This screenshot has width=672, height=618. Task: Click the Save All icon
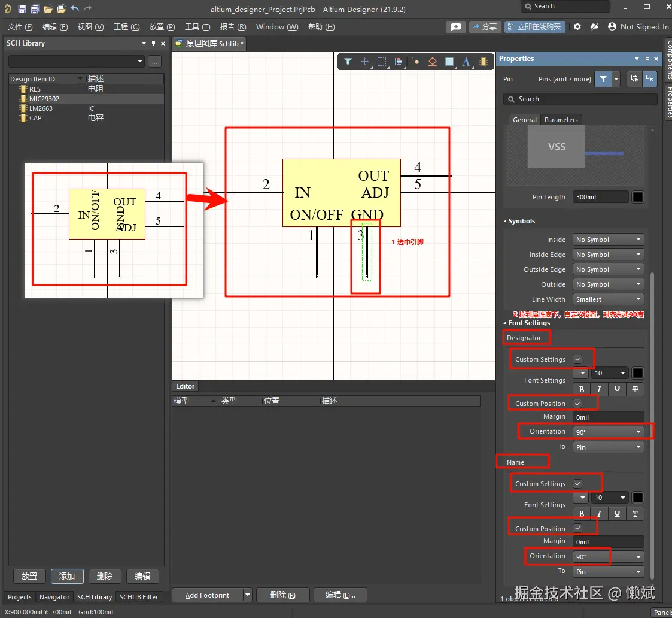[35, 8]
